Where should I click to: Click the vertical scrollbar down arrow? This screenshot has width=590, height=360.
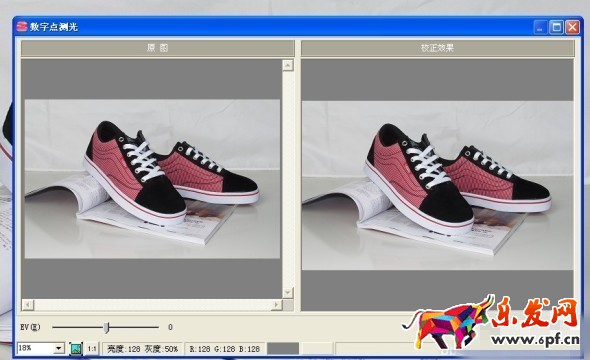(288, 292)
